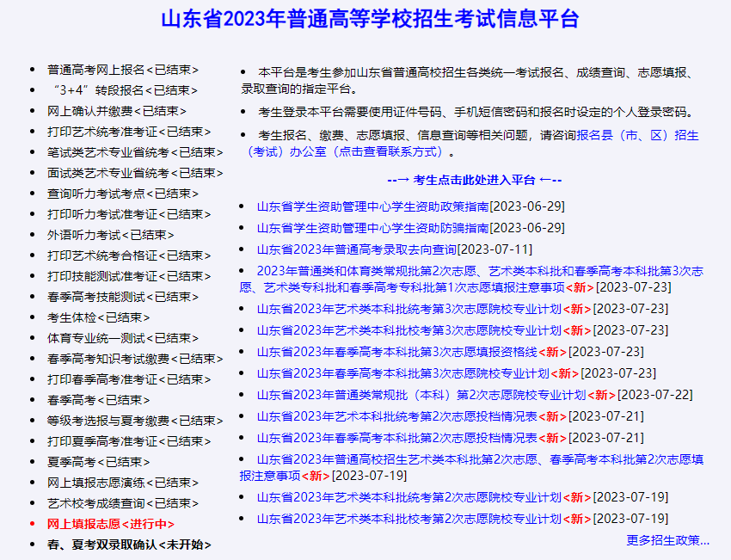Click '“3+4”转段报名<已结束>' item
The height and width of the screenshot is (560, 731).
(120, 90)
